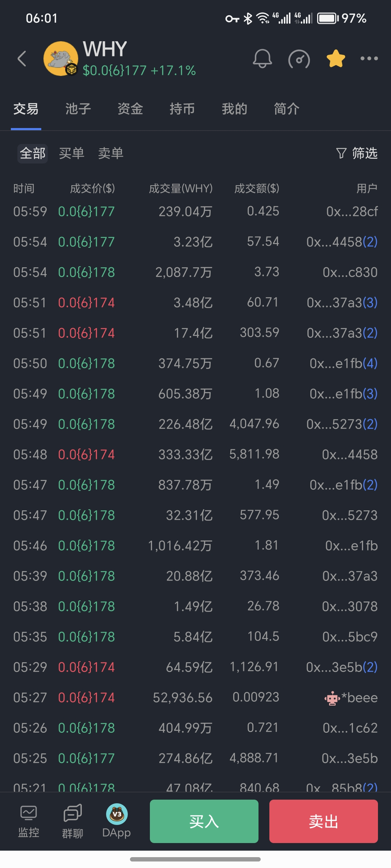This screenshot has height=868, width=391.
Task: Tap the 成交价($) column header
Action: pyautogui.click(x=92, y=188)
